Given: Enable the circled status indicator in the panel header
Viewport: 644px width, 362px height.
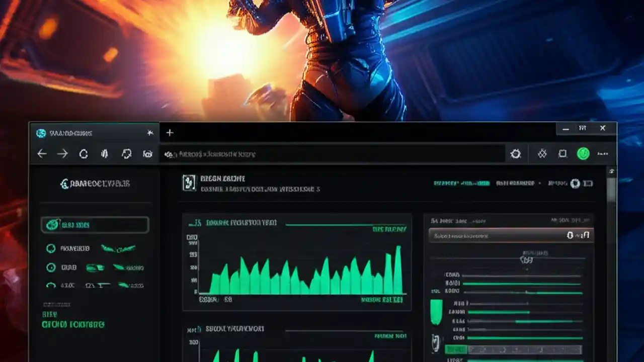Looking at the screenshot, I should (x=575, y=184).
